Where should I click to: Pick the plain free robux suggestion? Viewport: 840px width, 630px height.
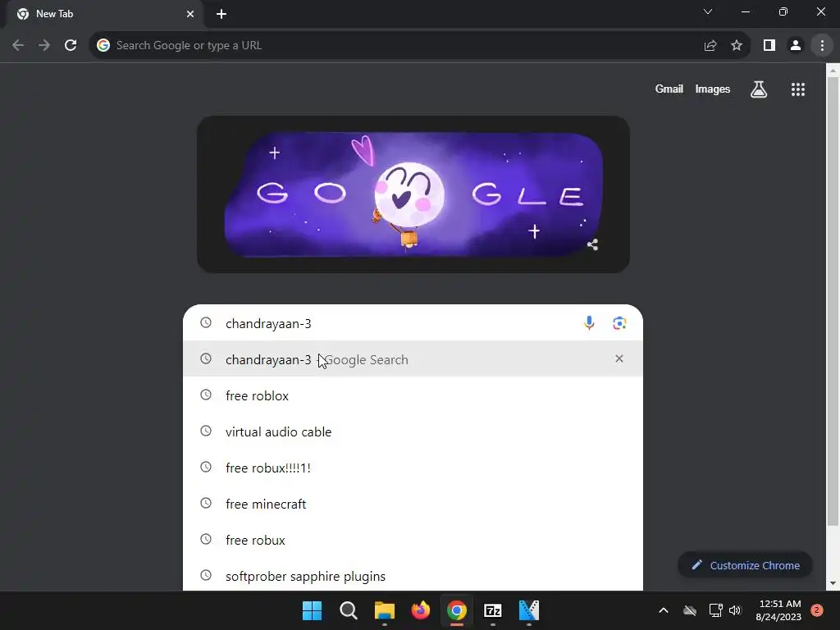413,540
